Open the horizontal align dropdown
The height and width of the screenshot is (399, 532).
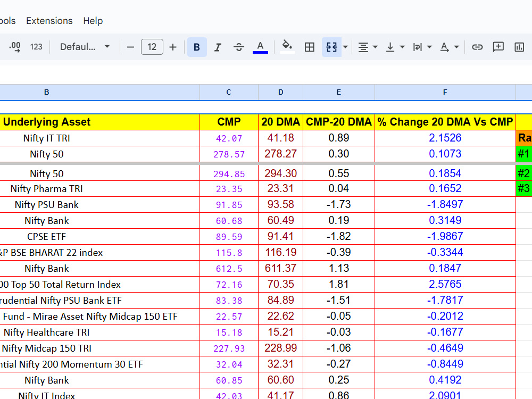tap(368, 47)
